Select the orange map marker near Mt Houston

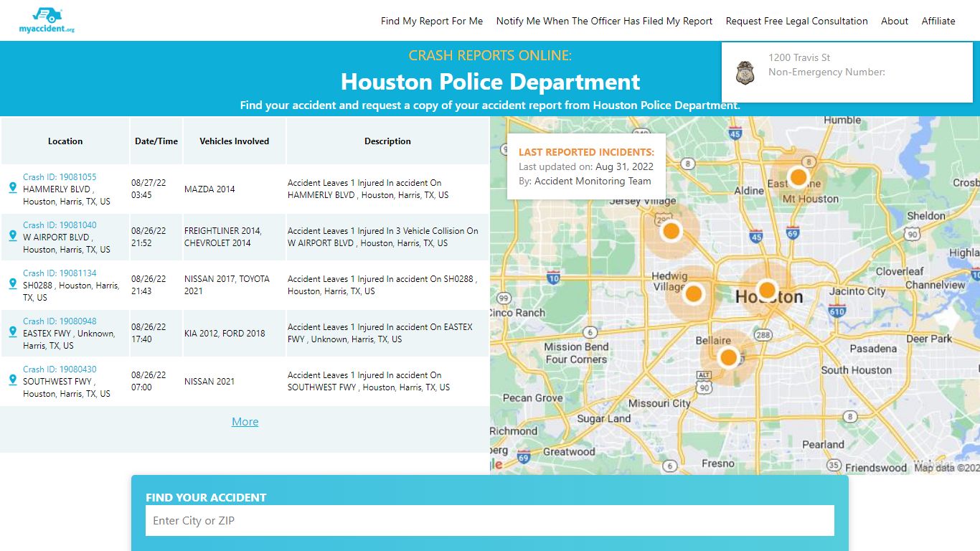click(798, 177)
